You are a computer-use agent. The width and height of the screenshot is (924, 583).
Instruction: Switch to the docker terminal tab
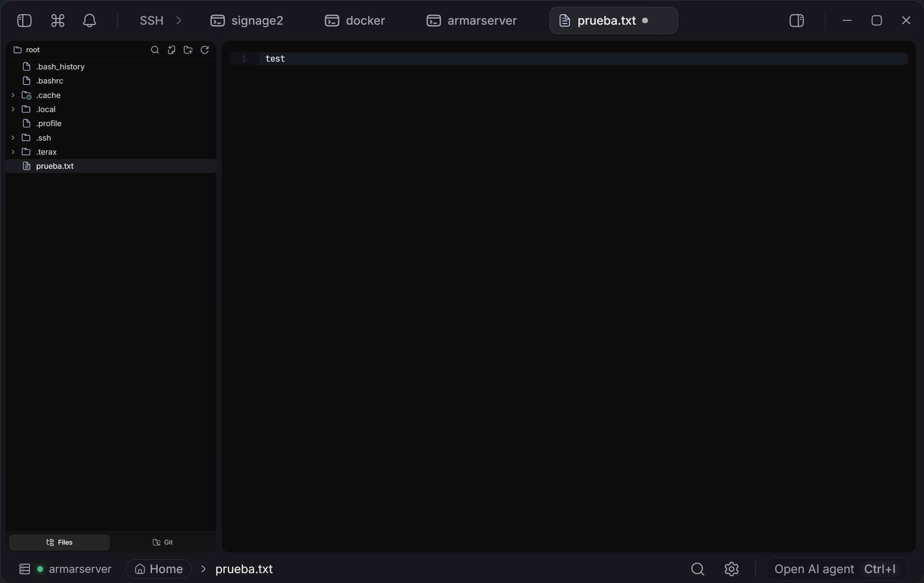[354, 20]
